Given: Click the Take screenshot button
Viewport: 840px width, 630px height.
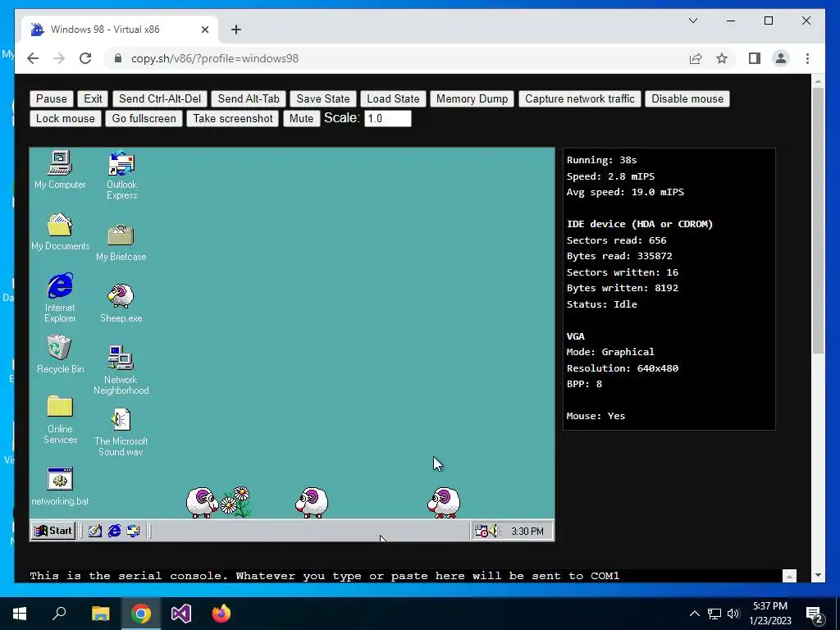Looking at the screenshot, I should click(233, 118).
